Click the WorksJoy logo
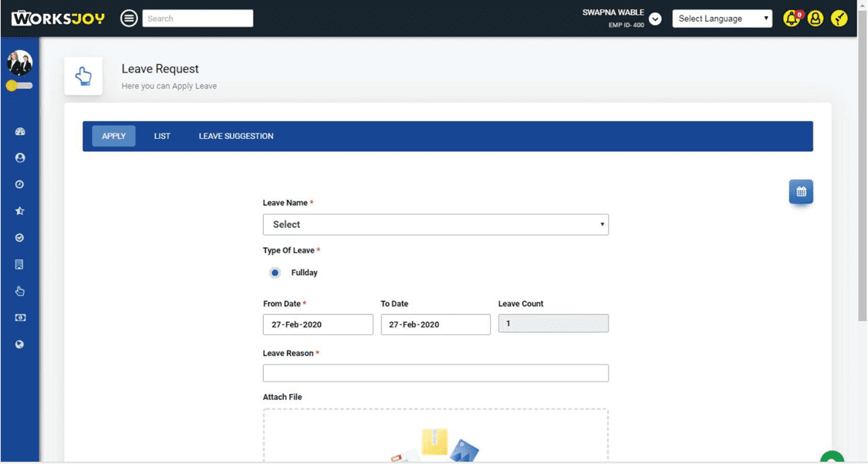The height and width of the screenshot is (464, 868). click(x=58, y=19)
